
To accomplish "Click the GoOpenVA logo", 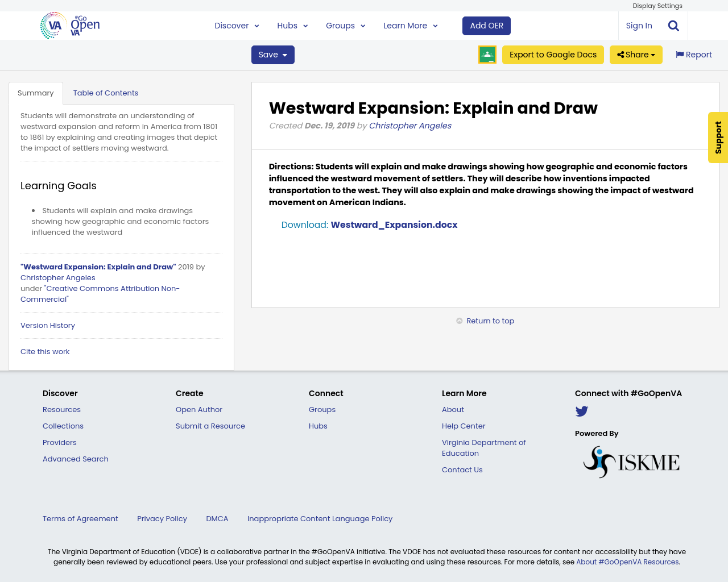I will 69,25.
